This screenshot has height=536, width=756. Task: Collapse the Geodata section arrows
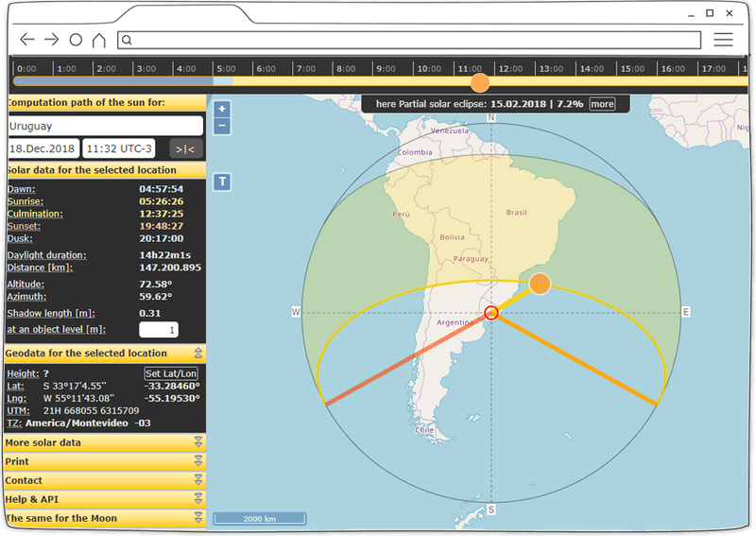pos(198,353)
